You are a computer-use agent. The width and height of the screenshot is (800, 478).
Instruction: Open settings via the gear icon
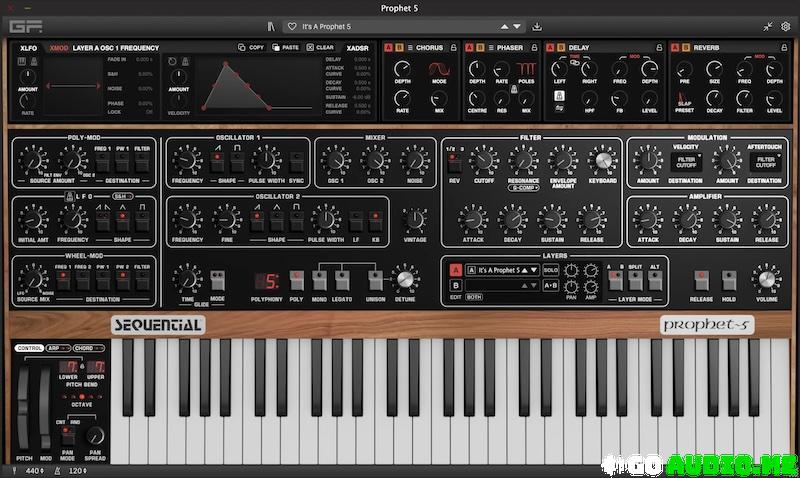coord(786,27)
